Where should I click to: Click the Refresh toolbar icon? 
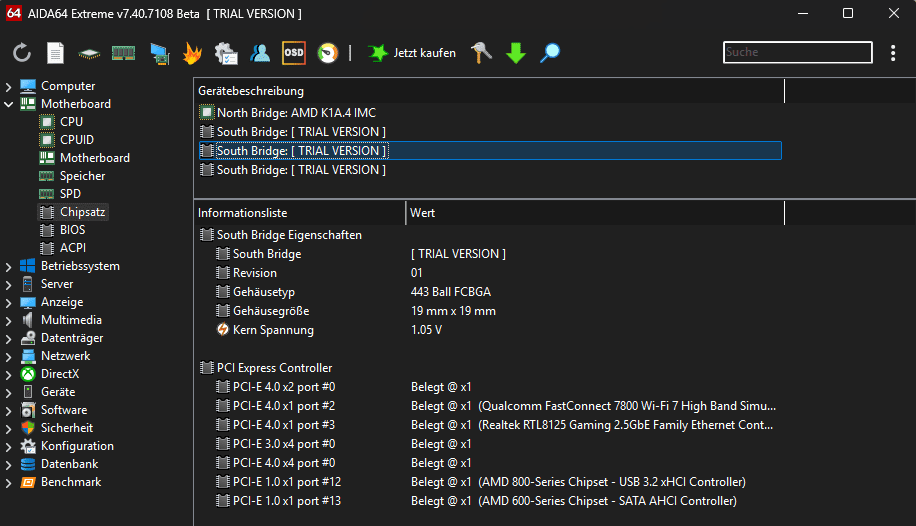(x=22, y=53)
